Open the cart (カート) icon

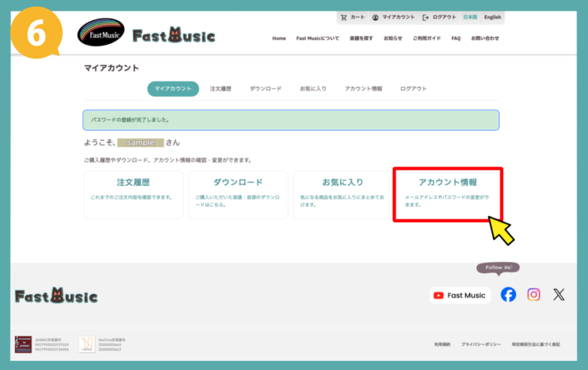click(352, 17)
